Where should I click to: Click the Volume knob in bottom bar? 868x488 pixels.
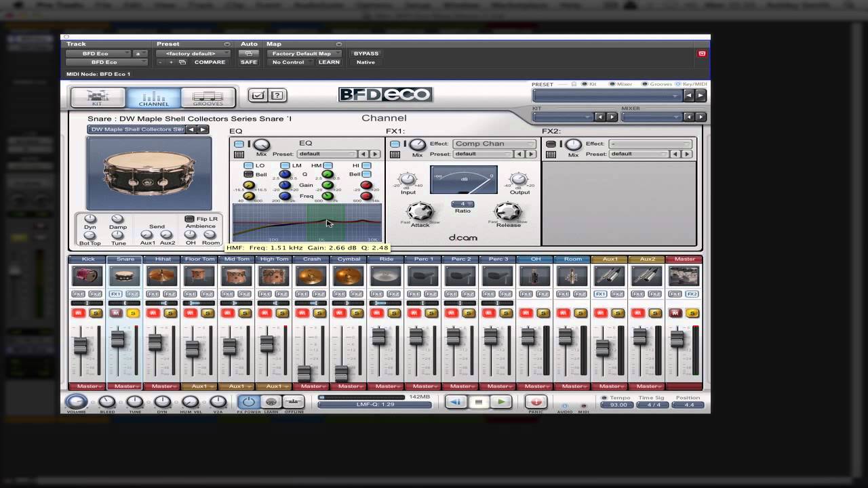(76, 402)
